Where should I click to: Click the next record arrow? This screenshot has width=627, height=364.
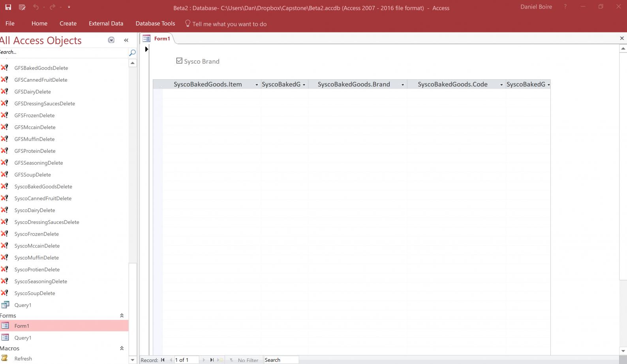pos(204,360)
